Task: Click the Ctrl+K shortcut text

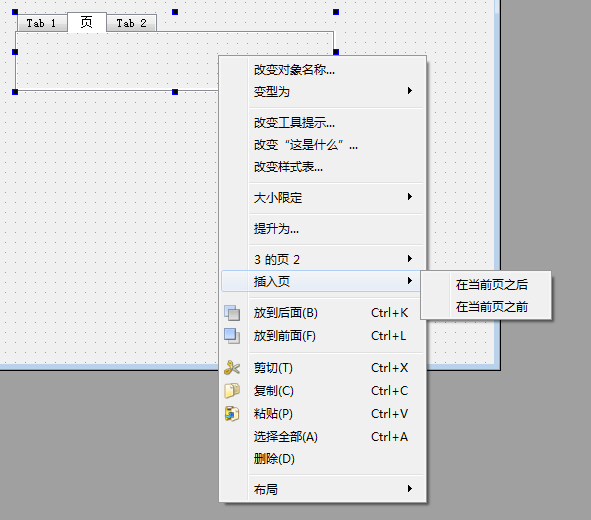Action: point(389,313)
